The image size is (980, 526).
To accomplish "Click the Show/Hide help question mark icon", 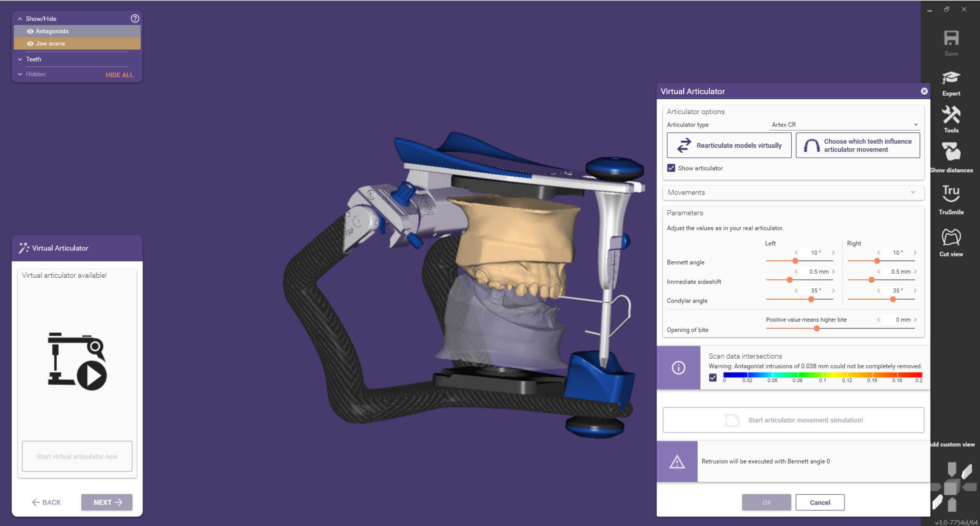I will [x=135, y=18].
